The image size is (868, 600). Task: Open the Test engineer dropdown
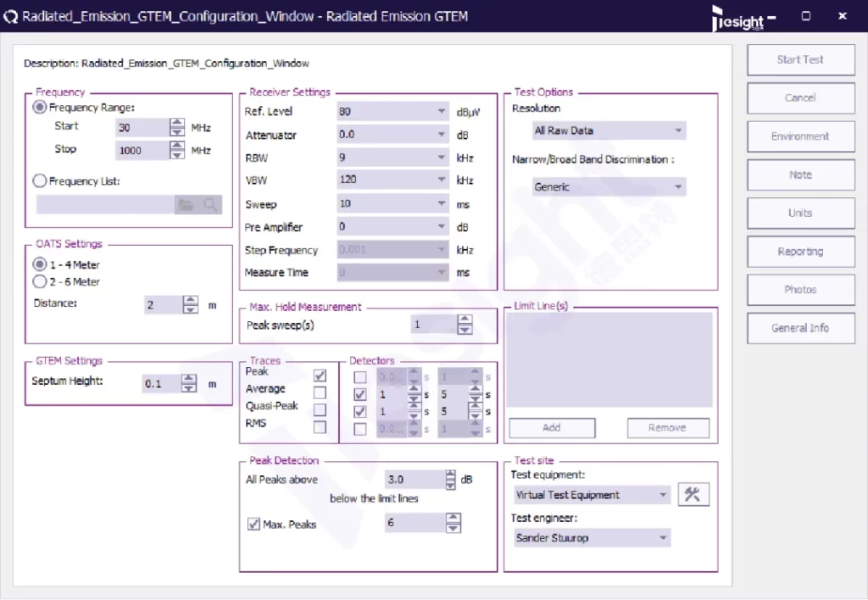662,538
